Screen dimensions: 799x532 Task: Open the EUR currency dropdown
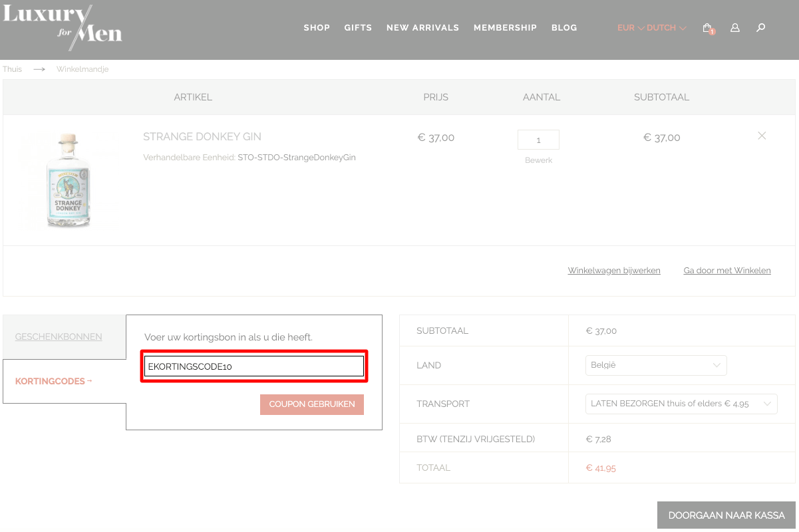point(631,28)
